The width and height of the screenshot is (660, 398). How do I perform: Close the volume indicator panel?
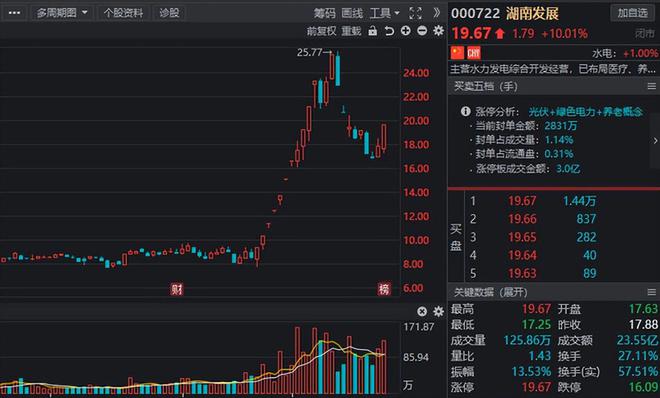point(422,311)
